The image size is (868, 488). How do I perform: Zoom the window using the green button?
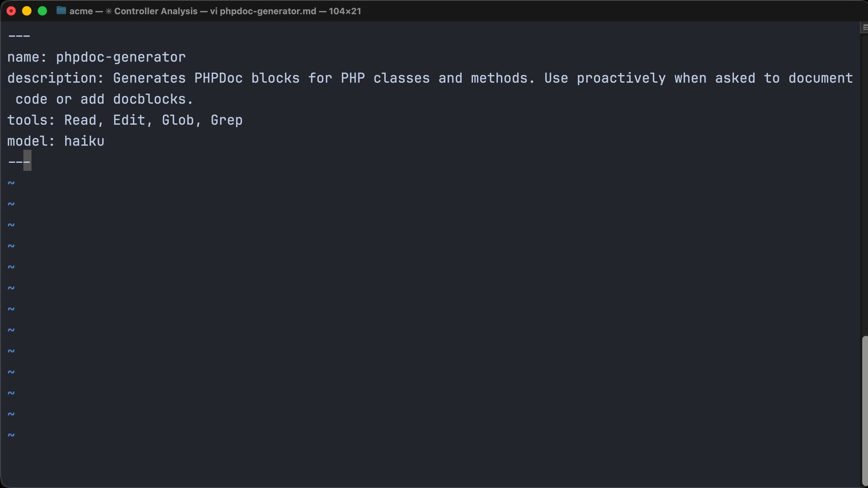[42, 11]
